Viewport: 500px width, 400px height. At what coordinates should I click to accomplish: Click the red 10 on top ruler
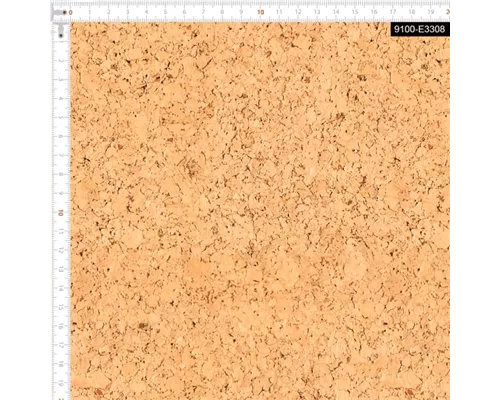tap(261, 12)
